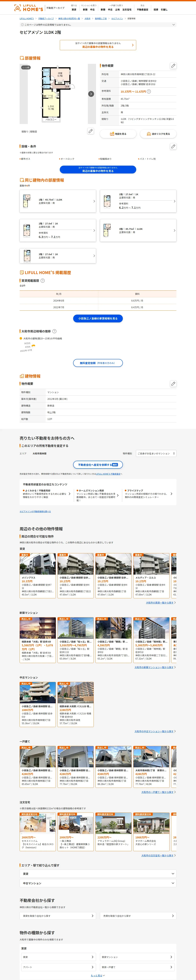The width and height of the screenshot is (196, 980).
Task: Click the LIFULL HOME'S 掲載履歴 section heading
Action: (45, 273)
